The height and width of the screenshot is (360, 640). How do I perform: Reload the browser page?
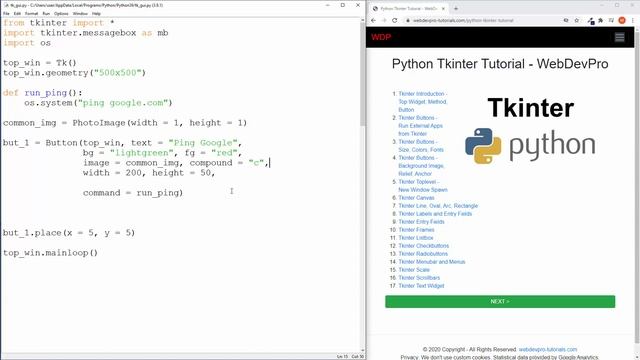(x=394, y=20)
